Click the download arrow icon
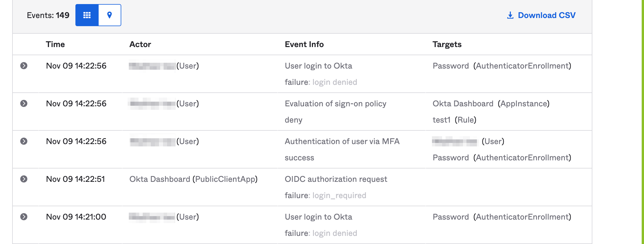This screenshot has width=644, height=244. tap(510, 15)
